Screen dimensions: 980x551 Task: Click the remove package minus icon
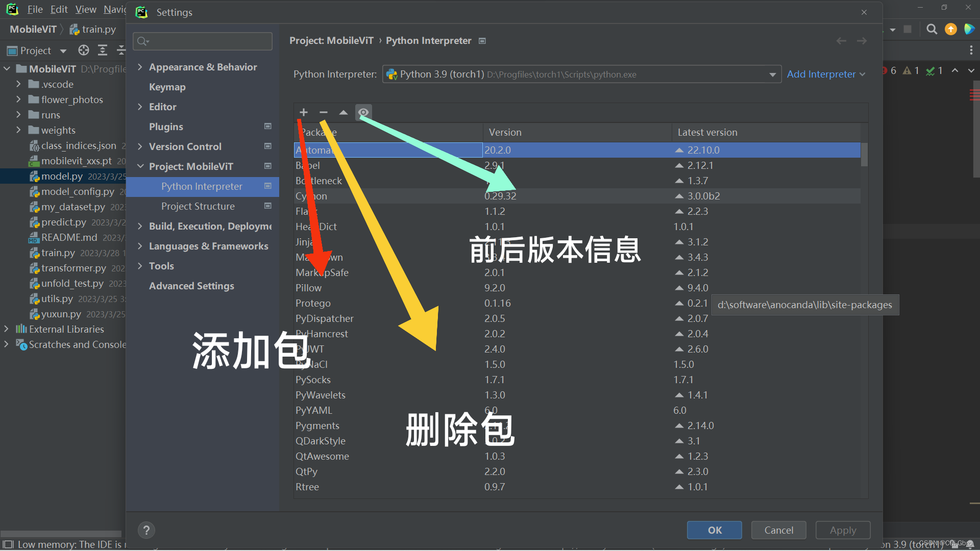324,112
